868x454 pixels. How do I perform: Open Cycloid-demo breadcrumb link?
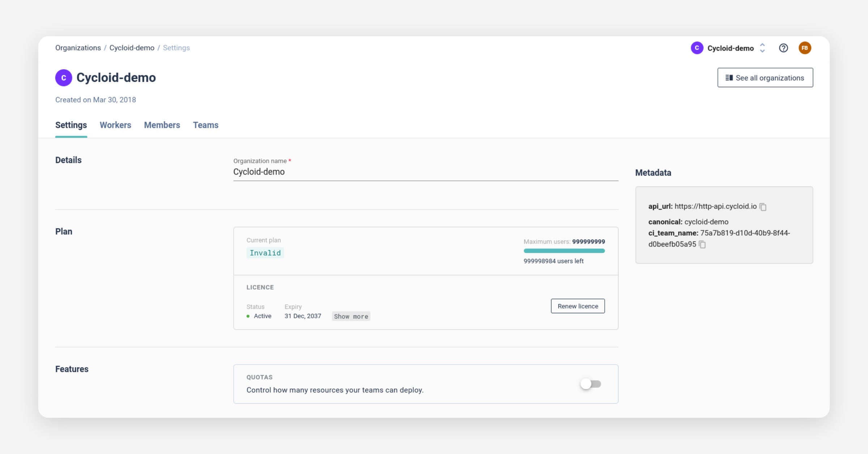pyautogui.click(x=132, y=48)
